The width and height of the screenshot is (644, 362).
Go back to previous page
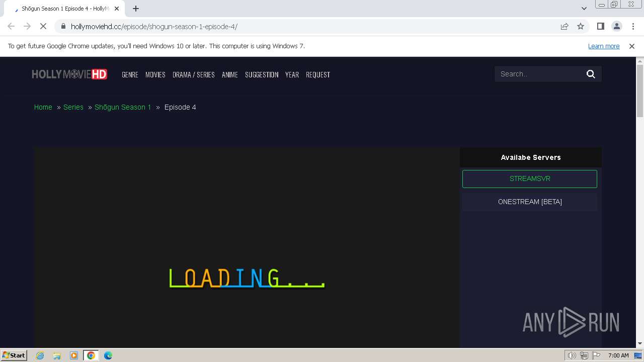point(11,26)
